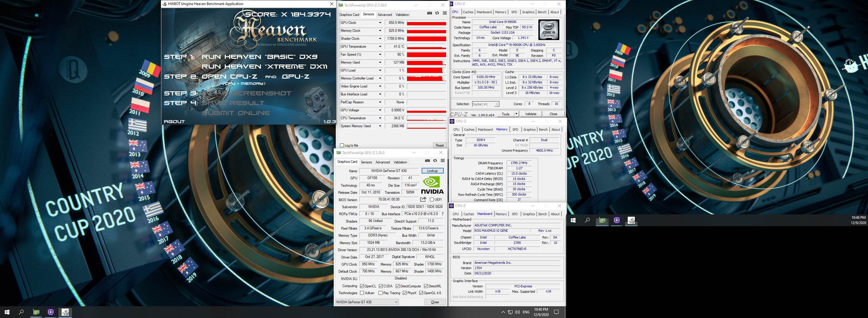Click the refresh icon in GPU-Z Sensors window
The width and height of the screenshot is (868, 318).
pyautogui.click(x=437, y=13)
